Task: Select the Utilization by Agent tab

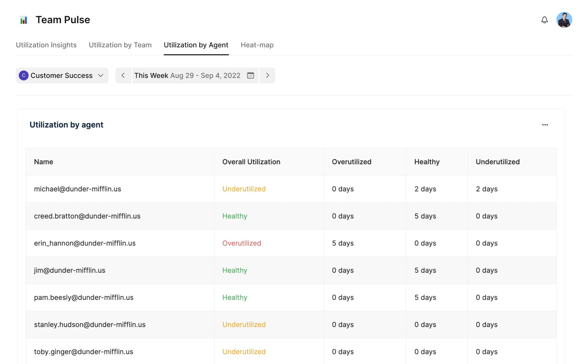Action: point(196,45)
